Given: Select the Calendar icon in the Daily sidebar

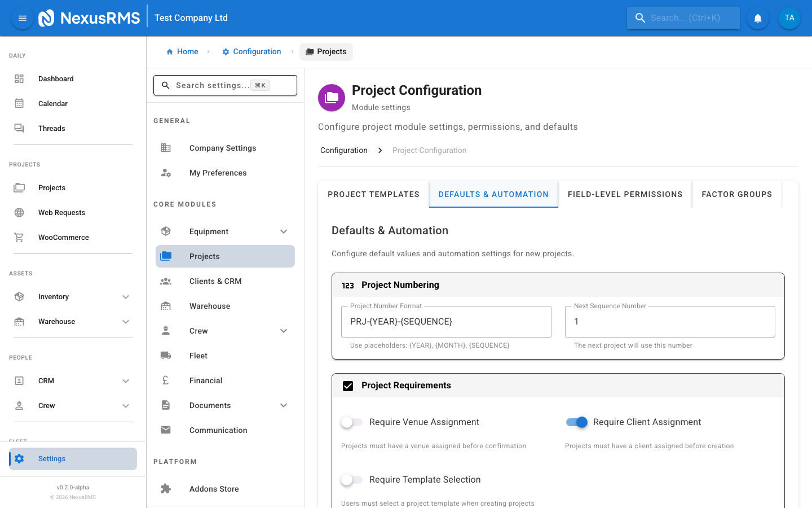Looking at the screenshot, I should [19, 103].
